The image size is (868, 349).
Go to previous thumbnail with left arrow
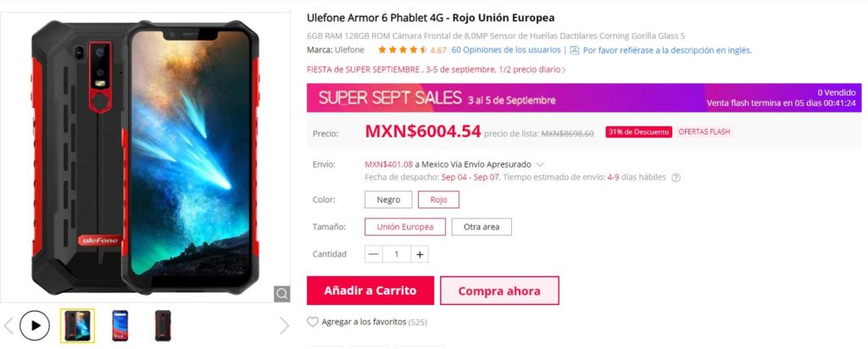click(8, 326)
